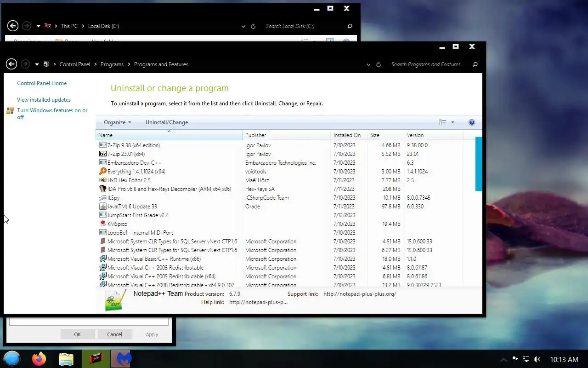This screenshot has height=368, width=588.
Task: Sort the list by Publisher column
Action: tap(286, 135)
